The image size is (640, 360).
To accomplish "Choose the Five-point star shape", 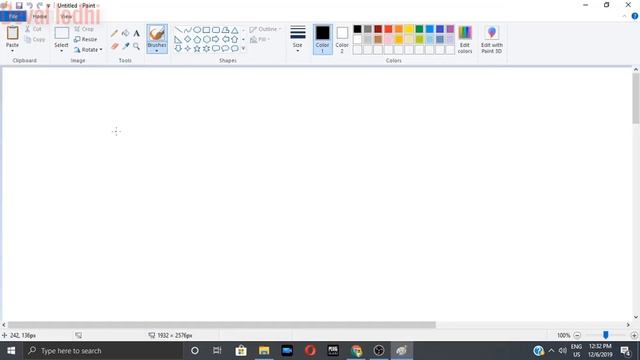I will tap(197, 49).
